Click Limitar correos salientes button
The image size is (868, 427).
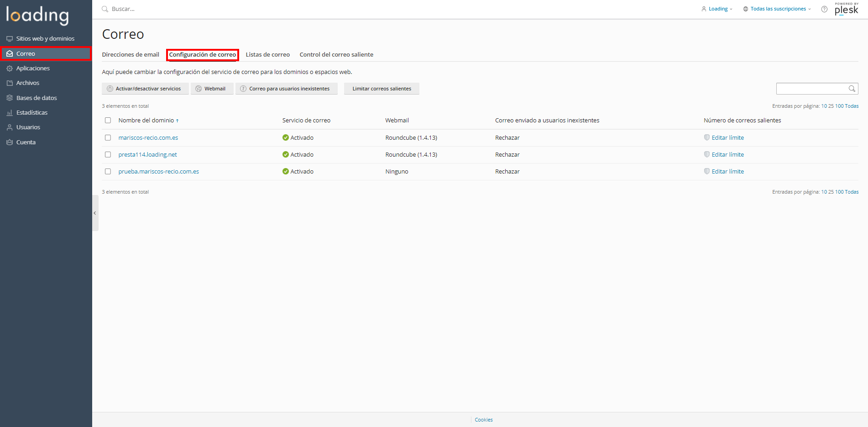coord(382,89)
